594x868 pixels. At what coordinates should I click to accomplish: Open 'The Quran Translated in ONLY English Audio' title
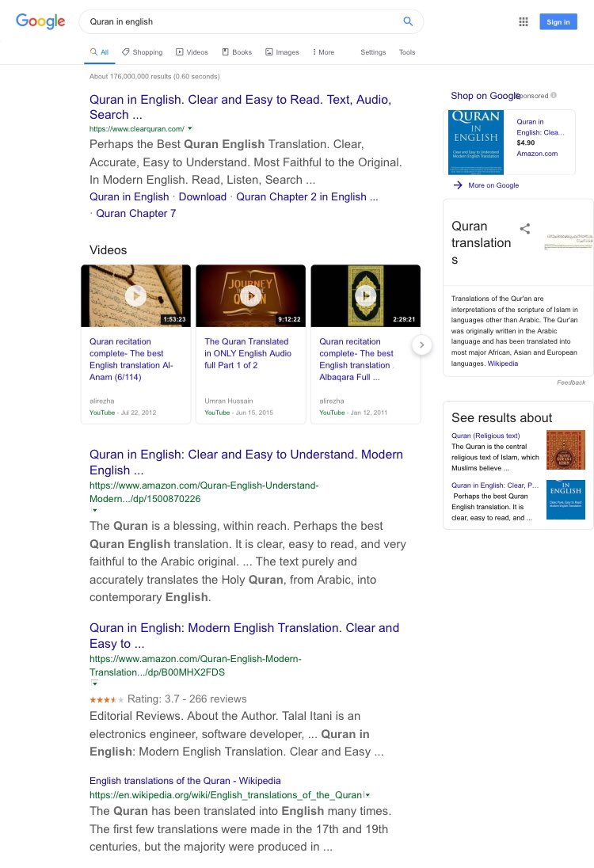(x=248, y=353)
